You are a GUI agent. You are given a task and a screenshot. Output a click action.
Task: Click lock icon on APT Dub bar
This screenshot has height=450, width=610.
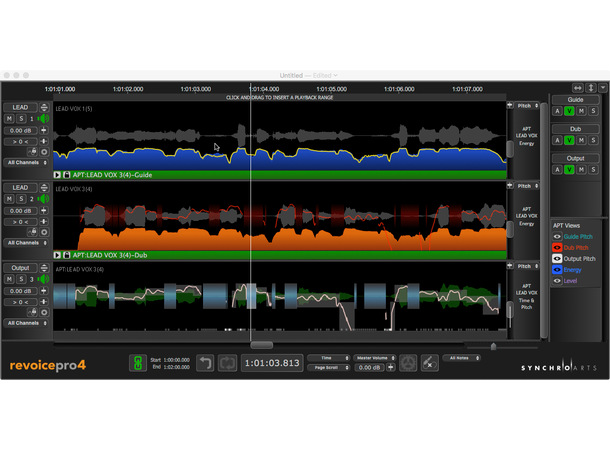pos(67,255)
